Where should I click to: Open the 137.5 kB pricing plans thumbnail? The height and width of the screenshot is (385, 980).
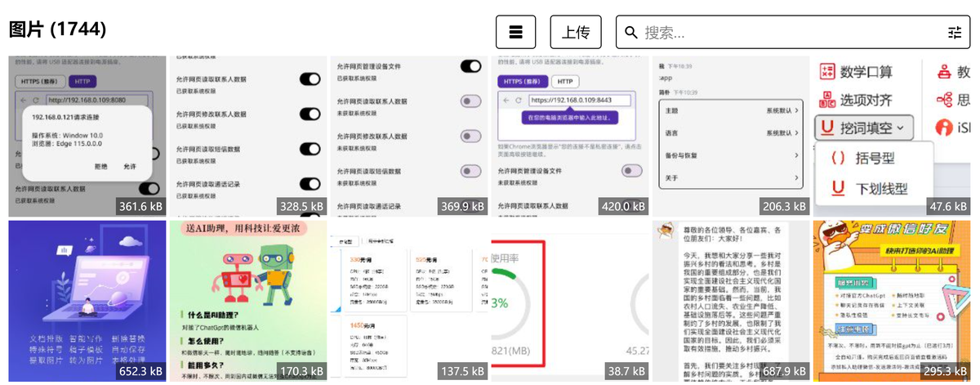coord(408,300)
